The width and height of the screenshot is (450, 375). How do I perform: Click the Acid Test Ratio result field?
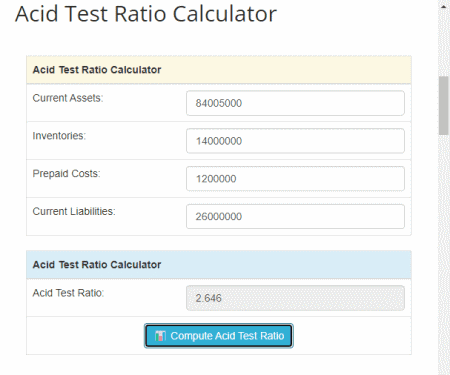pos(295,298)
